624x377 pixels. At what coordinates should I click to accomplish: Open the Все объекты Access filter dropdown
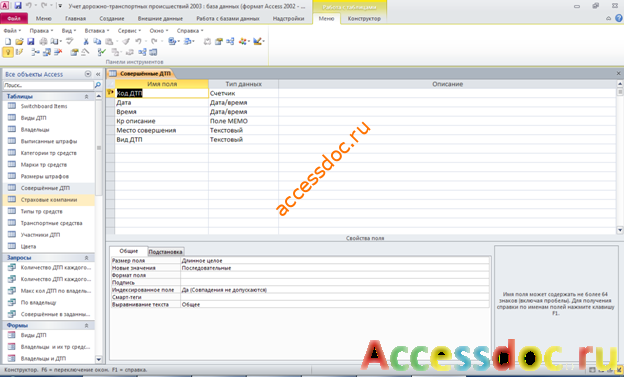coord(88,74)
